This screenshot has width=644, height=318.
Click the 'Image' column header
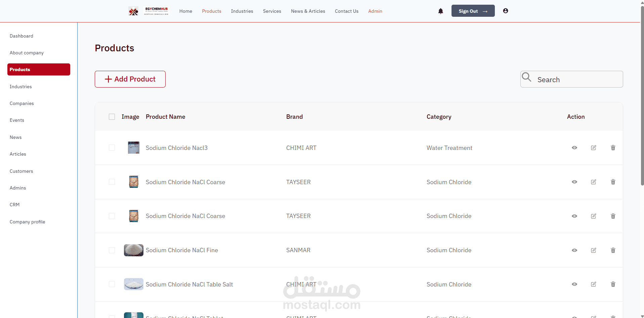(130, 117)
